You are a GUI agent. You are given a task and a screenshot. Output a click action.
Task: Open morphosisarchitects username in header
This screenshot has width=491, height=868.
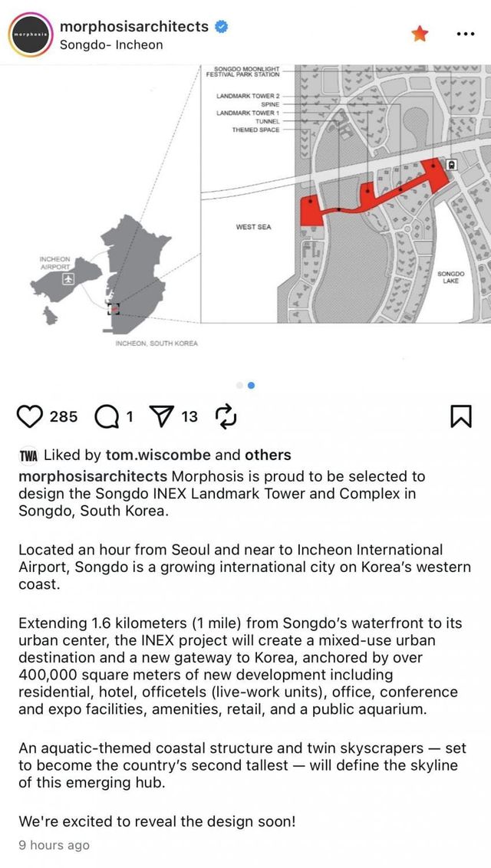133,27
